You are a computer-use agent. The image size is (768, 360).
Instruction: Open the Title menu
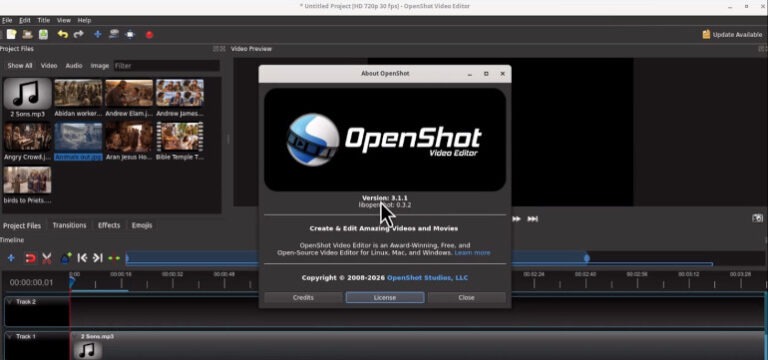click(44, 20)
